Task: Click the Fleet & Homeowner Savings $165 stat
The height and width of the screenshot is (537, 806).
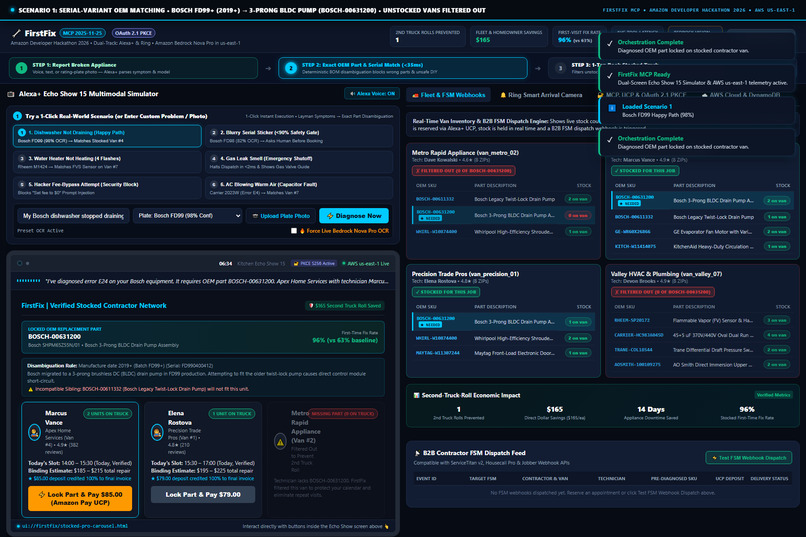Action: [x=508, y=36]
